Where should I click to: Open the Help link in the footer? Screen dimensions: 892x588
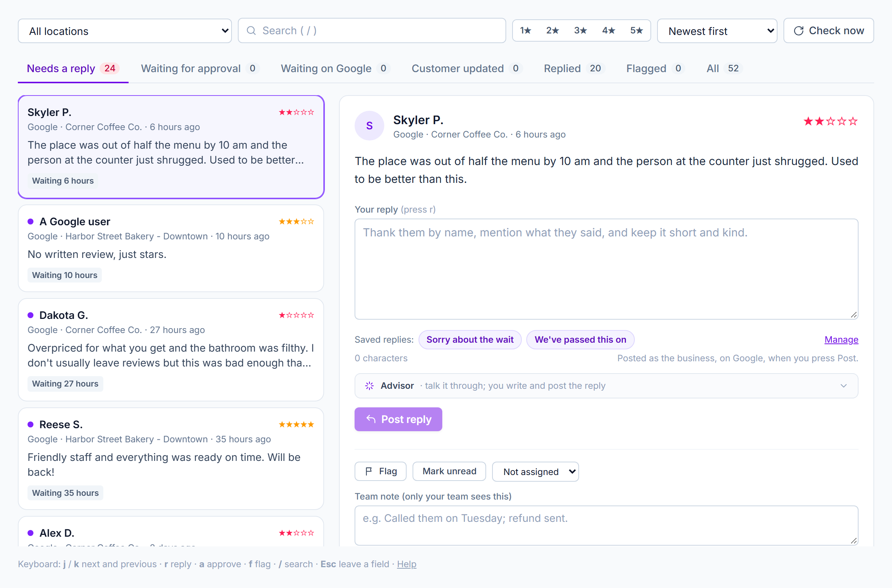[407, 564]
